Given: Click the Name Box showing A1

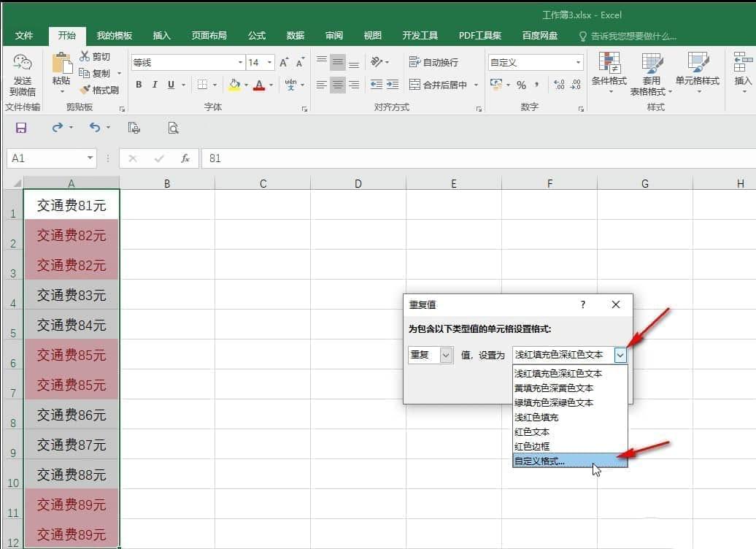Looking at the screenshot, I should coord(52,158).
